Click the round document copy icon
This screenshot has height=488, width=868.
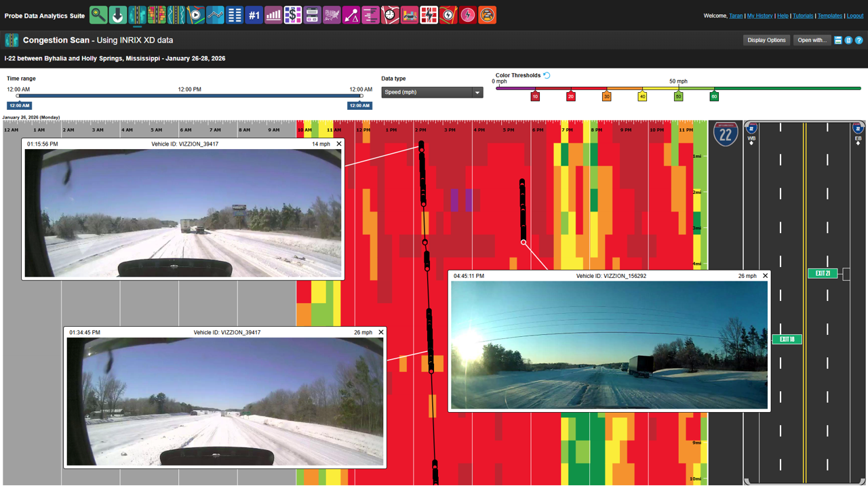848,41
